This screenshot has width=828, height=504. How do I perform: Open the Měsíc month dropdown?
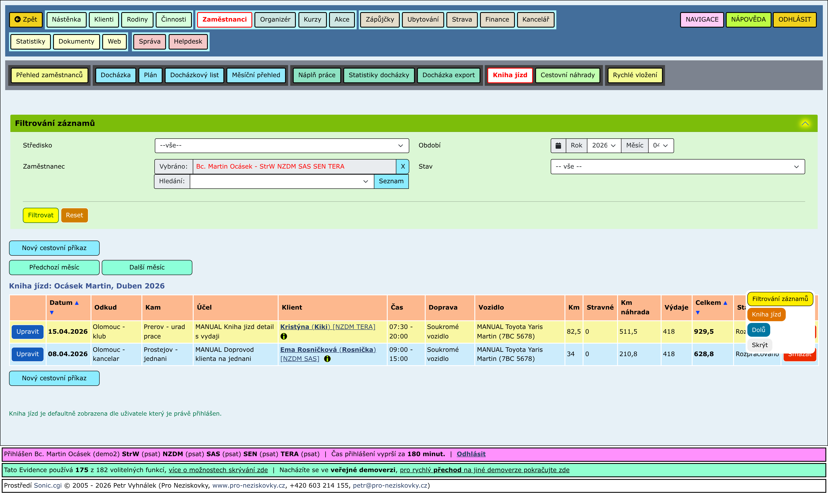coord(660,146)
